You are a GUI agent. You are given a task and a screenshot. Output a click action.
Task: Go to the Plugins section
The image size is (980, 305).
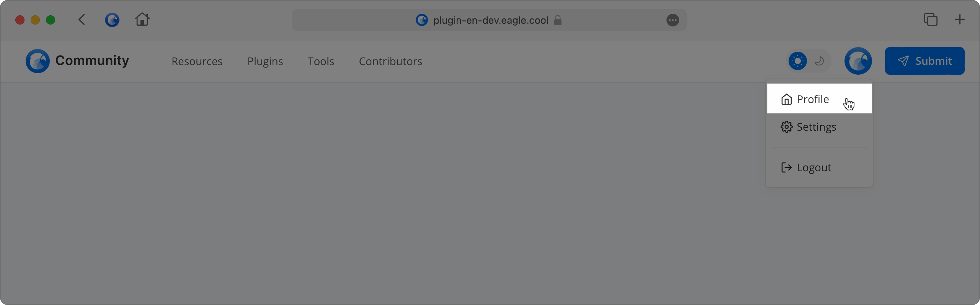pyautogui.click(x=265, y=61)
